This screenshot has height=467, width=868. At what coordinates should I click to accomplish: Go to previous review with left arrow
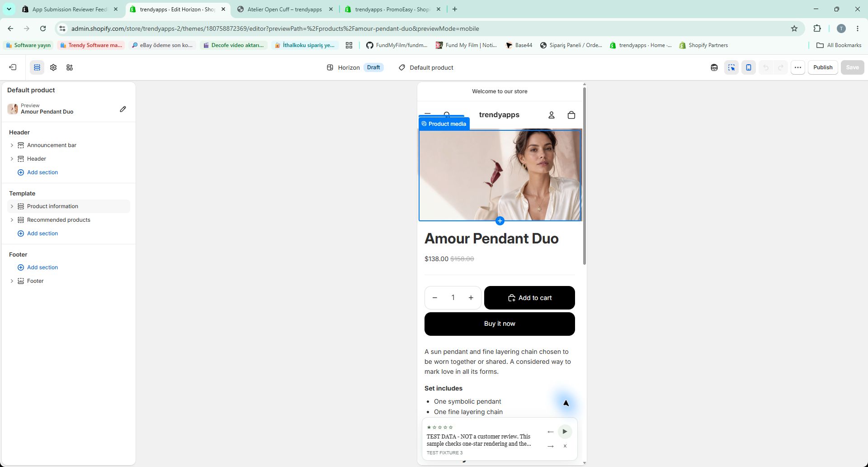(550, 432)
